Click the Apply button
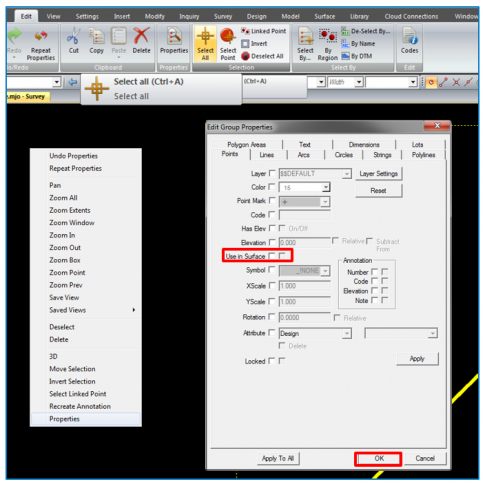This screenshot has width=485, height=484. tap(417, 359)
